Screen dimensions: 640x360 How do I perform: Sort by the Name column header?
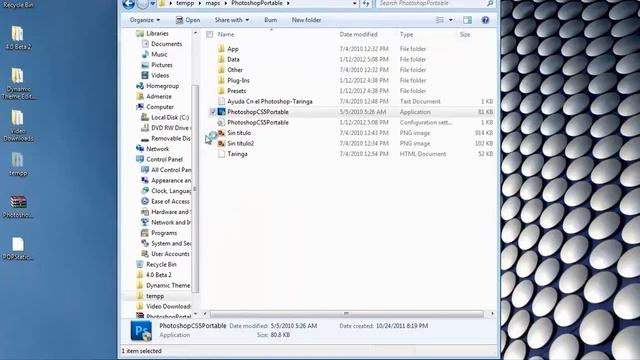point(226,35)
